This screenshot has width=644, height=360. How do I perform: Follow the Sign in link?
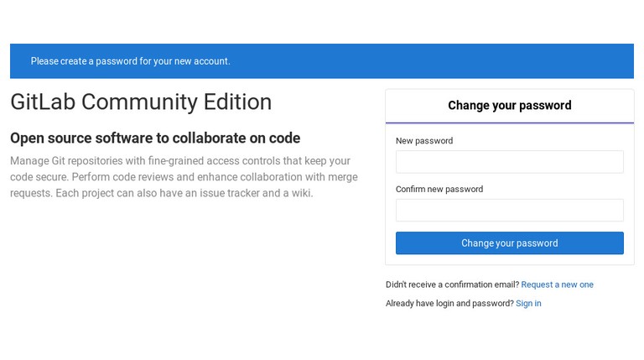(528, 303)
